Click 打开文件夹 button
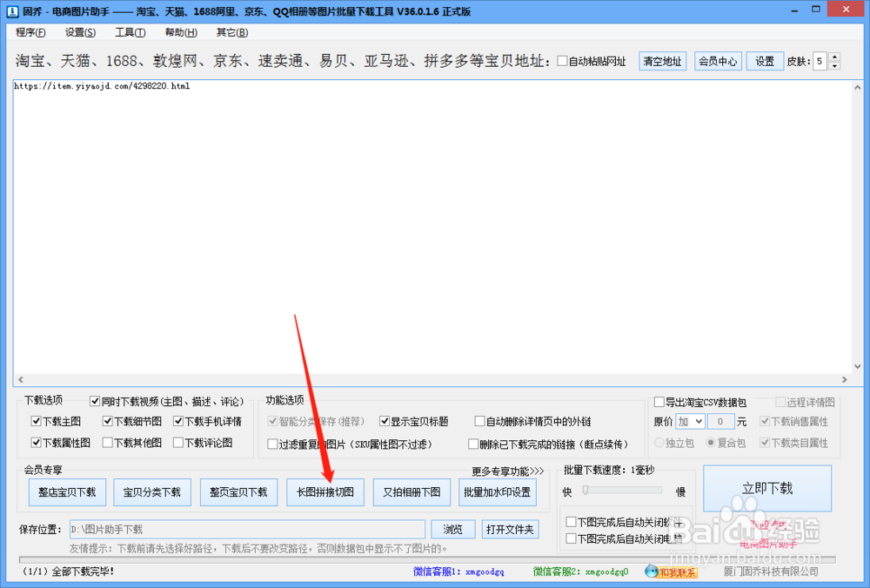The height and width of the screenshot is (588, 870). [510, 529]
